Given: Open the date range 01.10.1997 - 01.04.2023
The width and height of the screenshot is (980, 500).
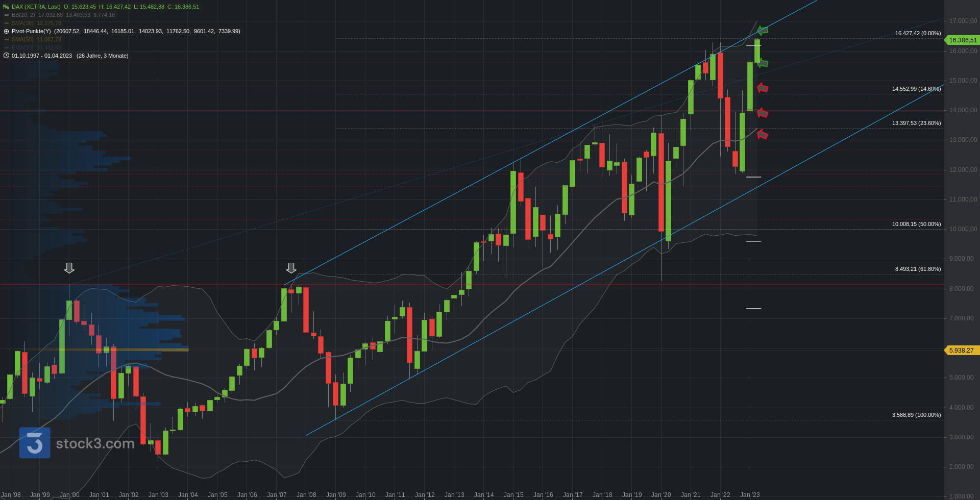Looking at the screenshot, I should (x=42, y=56).
